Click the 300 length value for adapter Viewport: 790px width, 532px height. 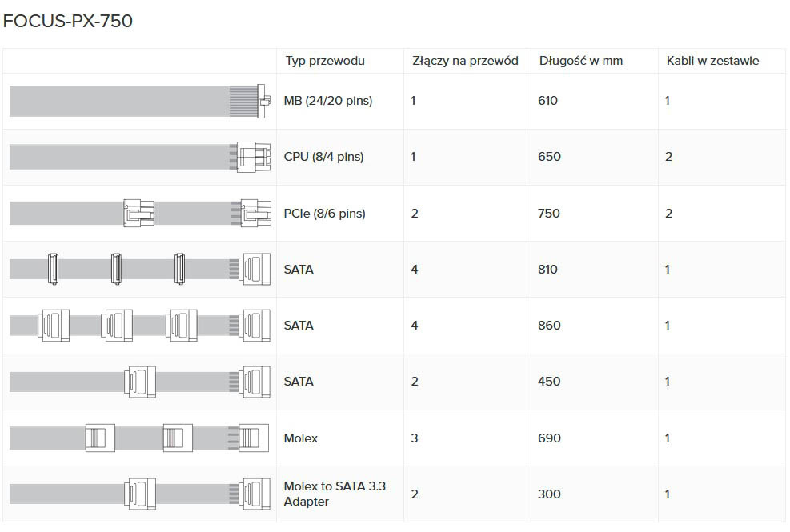point(549,494)
